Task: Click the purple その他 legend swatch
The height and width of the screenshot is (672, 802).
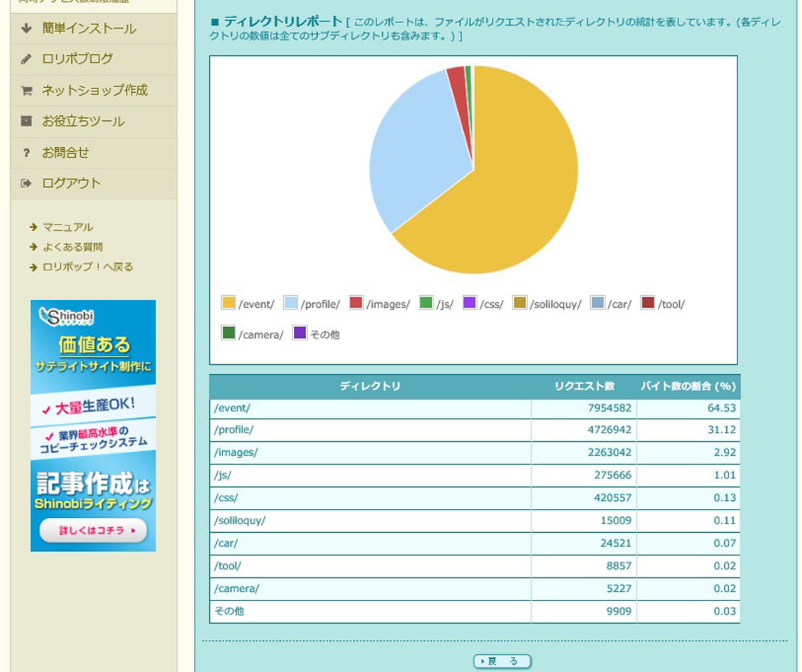Action: pyautogui.click(x=300, y=333)
